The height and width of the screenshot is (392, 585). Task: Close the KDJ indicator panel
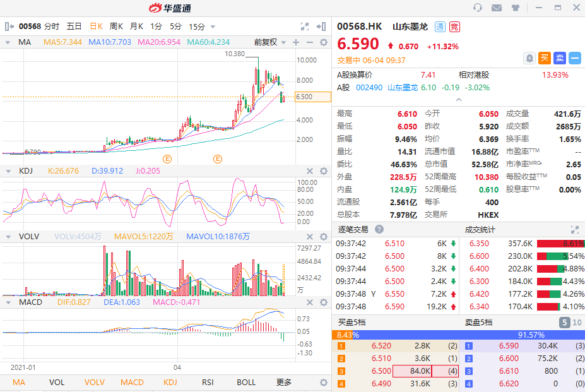310,171
